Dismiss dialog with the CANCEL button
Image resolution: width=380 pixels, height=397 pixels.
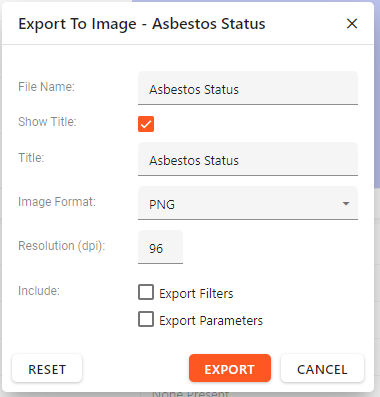tap(322, 368)
